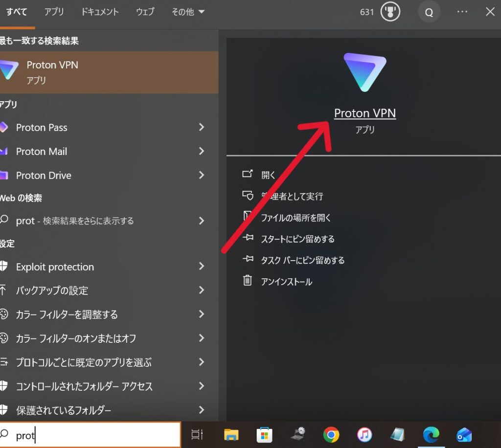Click the Proton VPN title link
The image size is (501, 448).
(x=364, y=113)
